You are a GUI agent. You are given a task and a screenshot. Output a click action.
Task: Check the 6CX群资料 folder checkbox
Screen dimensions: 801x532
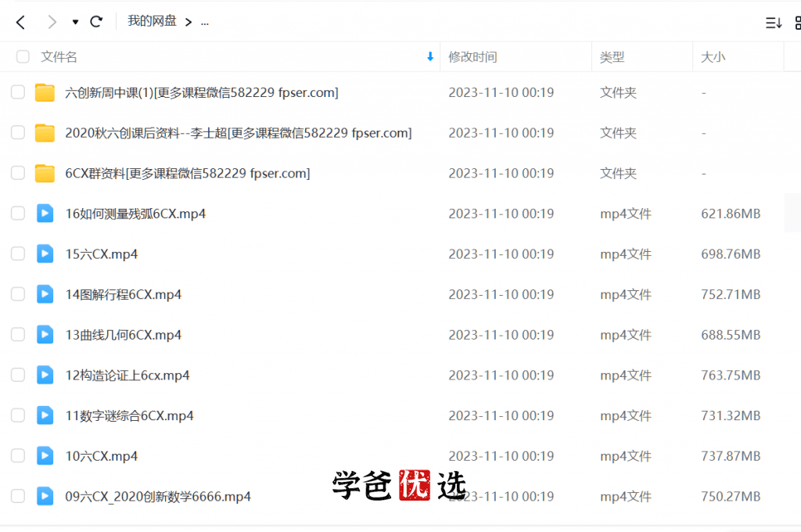[x=18, y=173]
